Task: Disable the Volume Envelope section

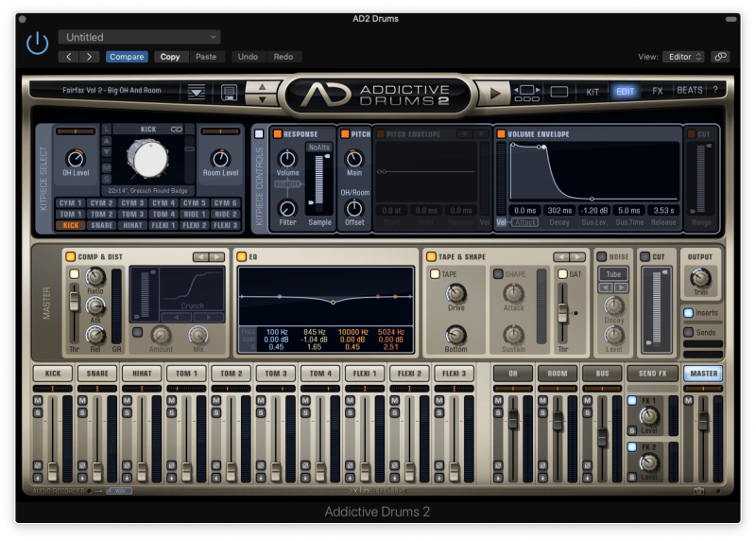Action: point(502,133)
